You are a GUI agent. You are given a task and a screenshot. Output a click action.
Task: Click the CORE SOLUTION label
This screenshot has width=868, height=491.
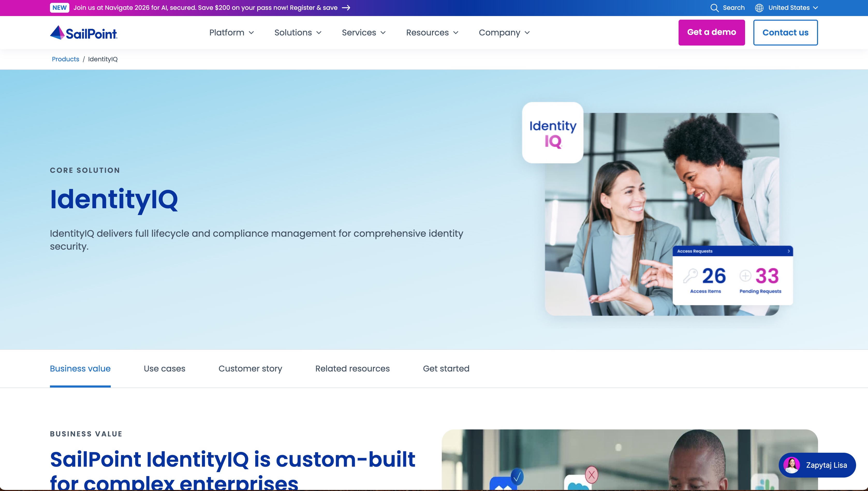point(85,170)
